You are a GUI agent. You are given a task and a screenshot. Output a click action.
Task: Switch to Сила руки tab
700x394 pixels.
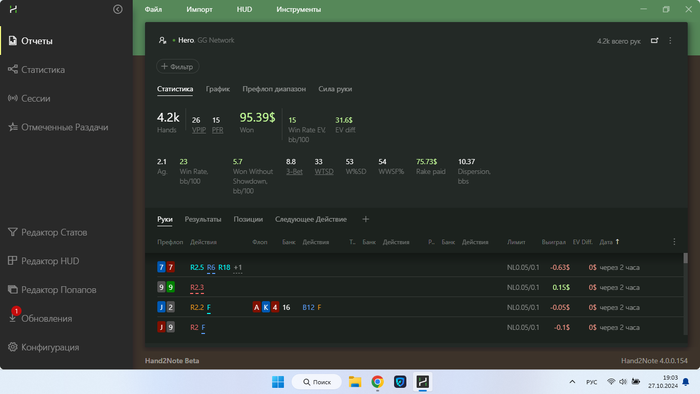(x=335, y=89)
